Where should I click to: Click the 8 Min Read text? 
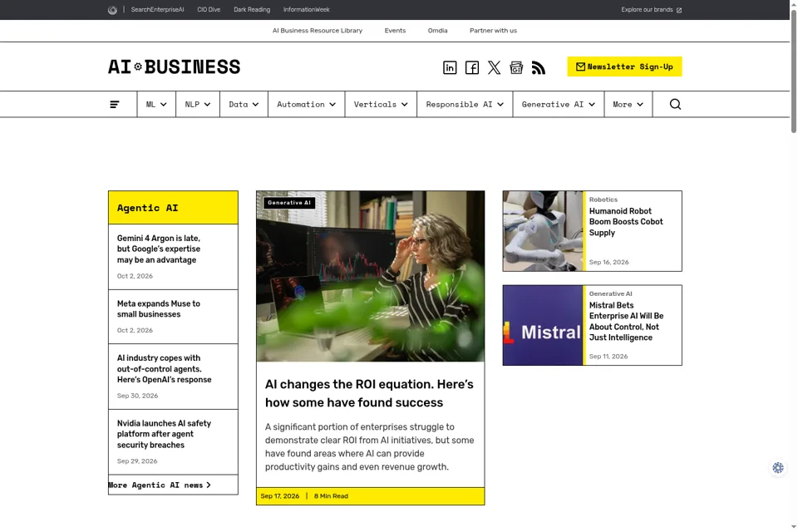[x=331, y=496]
